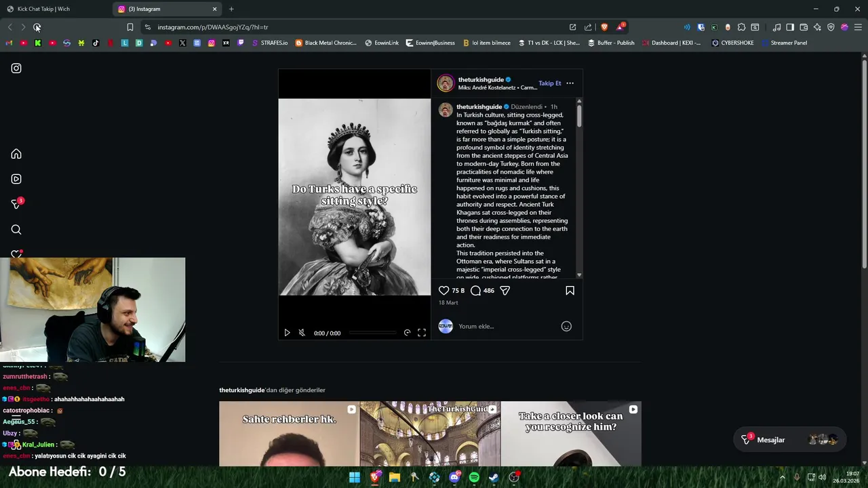Open the three-dot post options menu
The width and height of the screenshot is (868, 488).
pyautogui.click(x=570, y=83)
